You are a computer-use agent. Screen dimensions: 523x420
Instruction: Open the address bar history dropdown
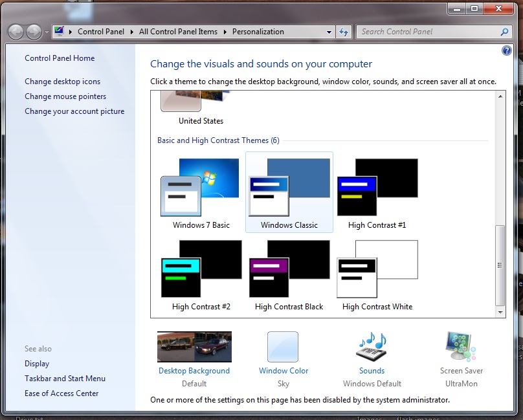[x=329, y=32]
